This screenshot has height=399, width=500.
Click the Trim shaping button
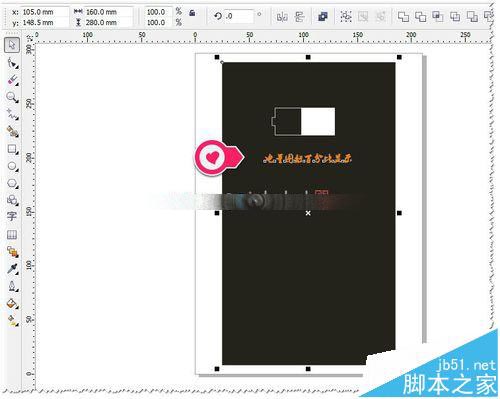click(x=421, y=16)
